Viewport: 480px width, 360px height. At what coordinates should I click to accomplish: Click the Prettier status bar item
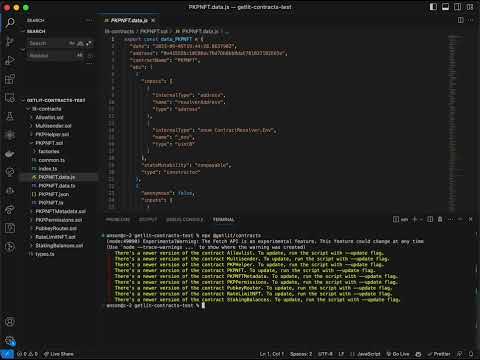point(439,354)
